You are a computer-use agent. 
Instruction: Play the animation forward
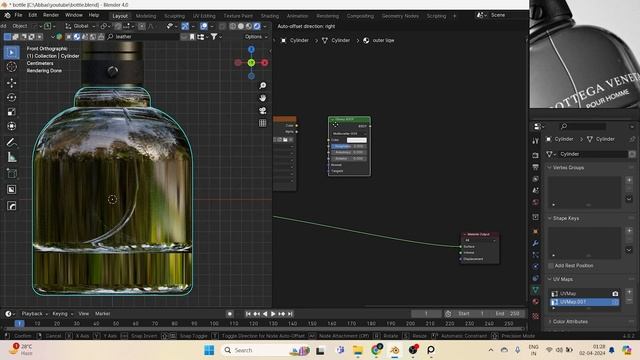(x=273, y=314)
